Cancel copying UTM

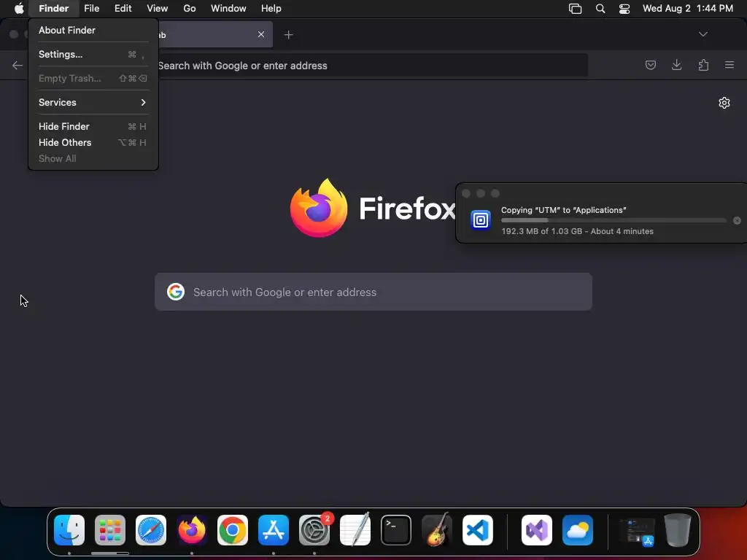coord(737,220)
